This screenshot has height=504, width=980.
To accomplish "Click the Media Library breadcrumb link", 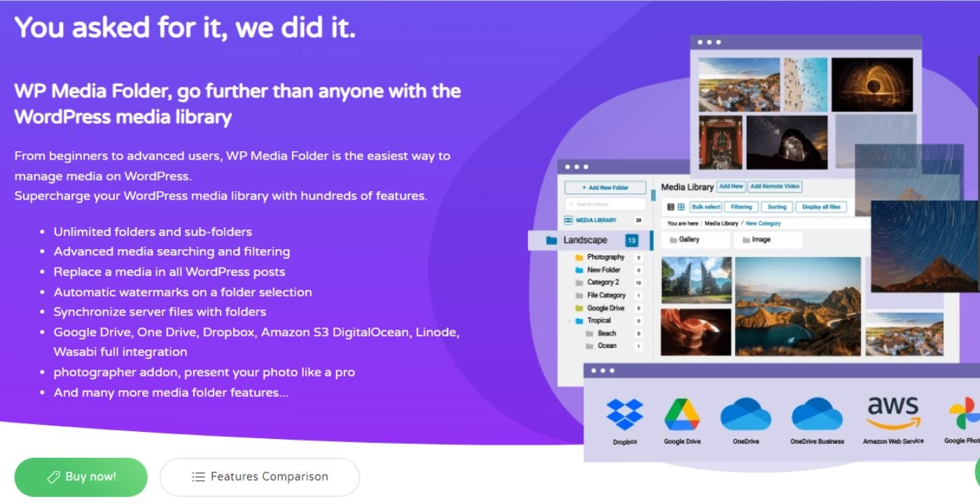I will [721, 223].
